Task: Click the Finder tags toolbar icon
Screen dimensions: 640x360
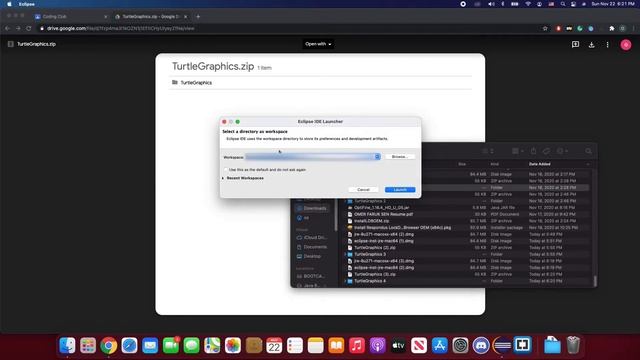Action: (x=546, y=151)
